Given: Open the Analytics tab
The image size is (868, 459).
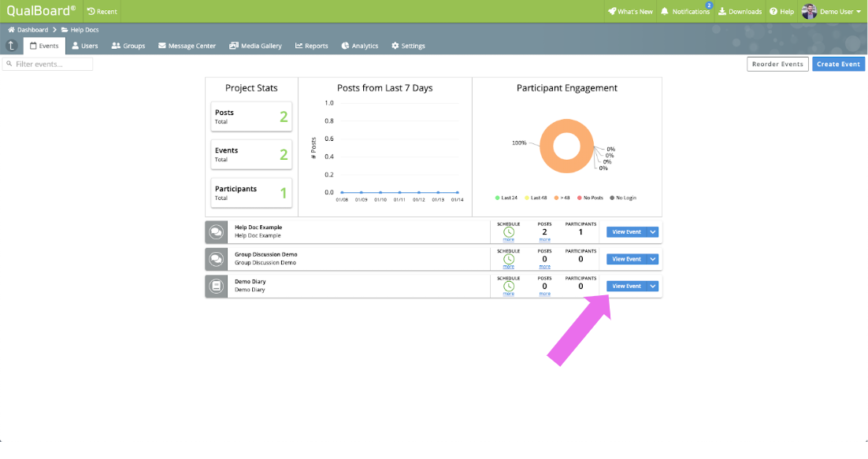Looking at the screenshot, I should pyautogui.click(x=360, y=46).
